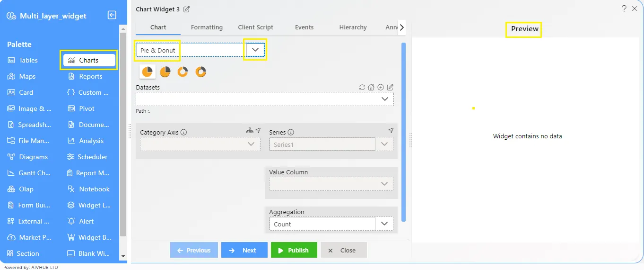Choose Pivot palette item
The image size is (644, 270).
coord(81,108)
